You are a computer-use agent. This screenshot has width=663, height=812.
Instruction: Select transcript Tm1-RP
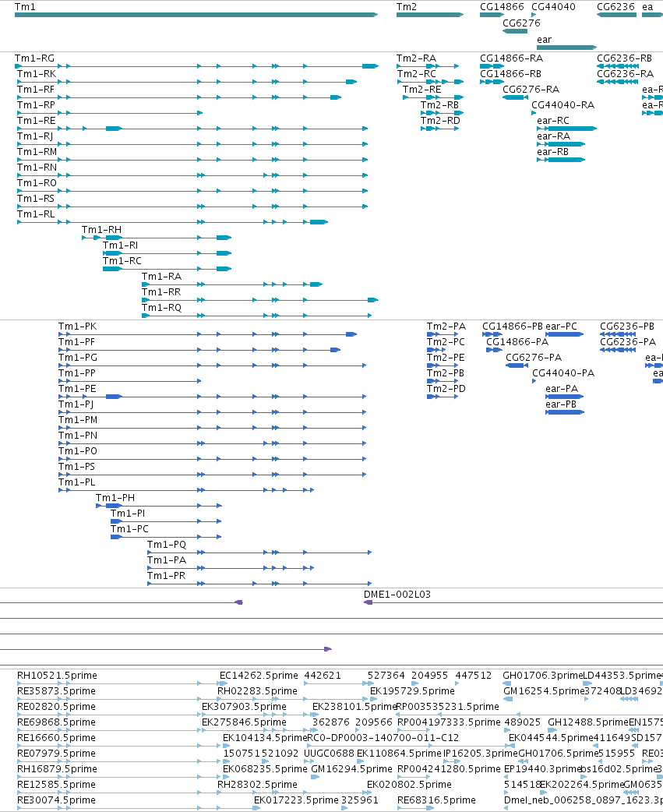point(110,113)
